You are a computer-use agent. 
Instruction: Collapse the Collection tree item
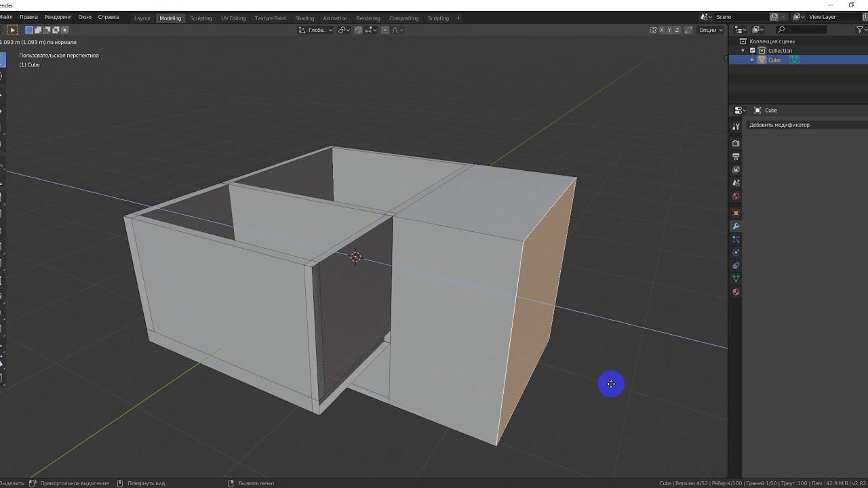(x=743, y=51)
